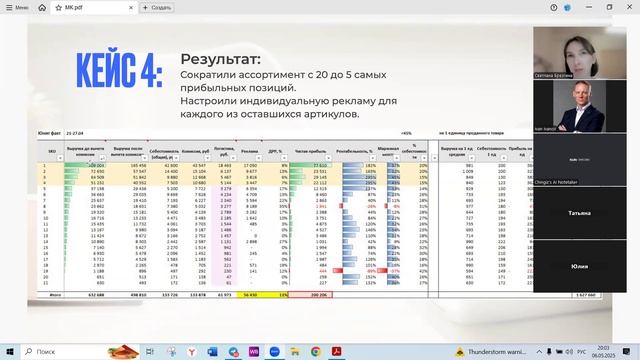Screen dimensions: 640x360
Task: Open the Windows Start menu
Action: (x=10, y=351)
